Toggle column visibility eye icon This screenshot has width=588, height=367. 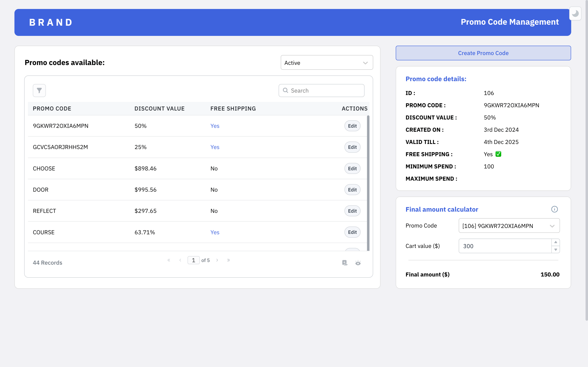[358, 263]
